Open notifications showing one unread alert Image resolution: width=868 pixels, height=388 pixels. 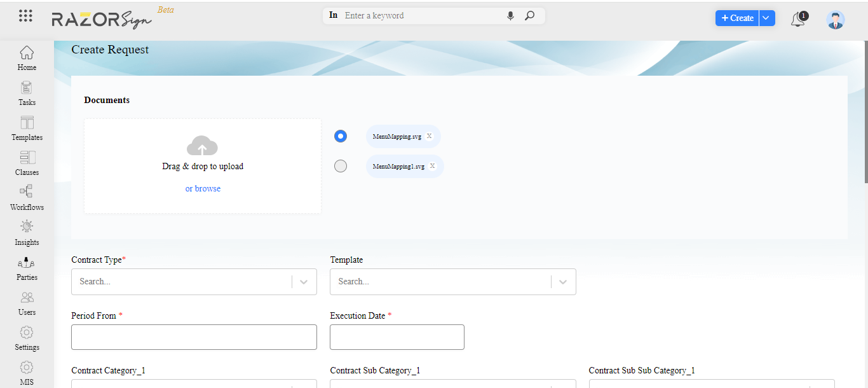[x=798, y=19]
